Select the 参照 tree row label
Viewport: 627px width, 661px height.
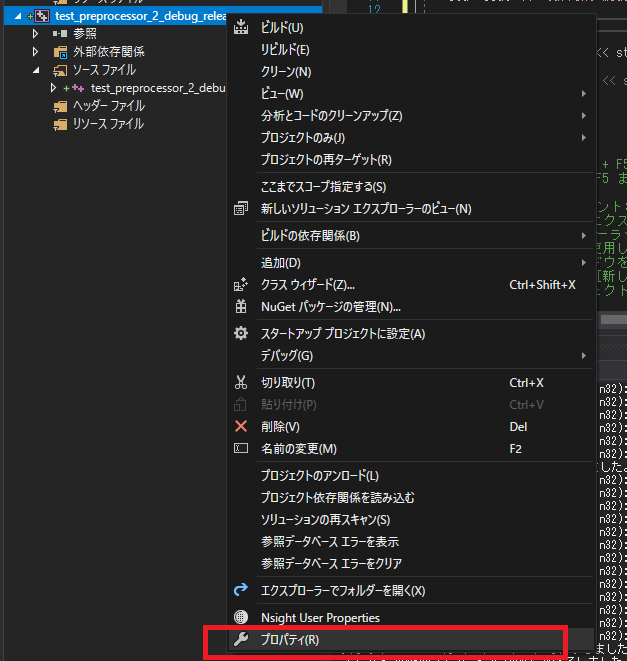pos(85,33)
